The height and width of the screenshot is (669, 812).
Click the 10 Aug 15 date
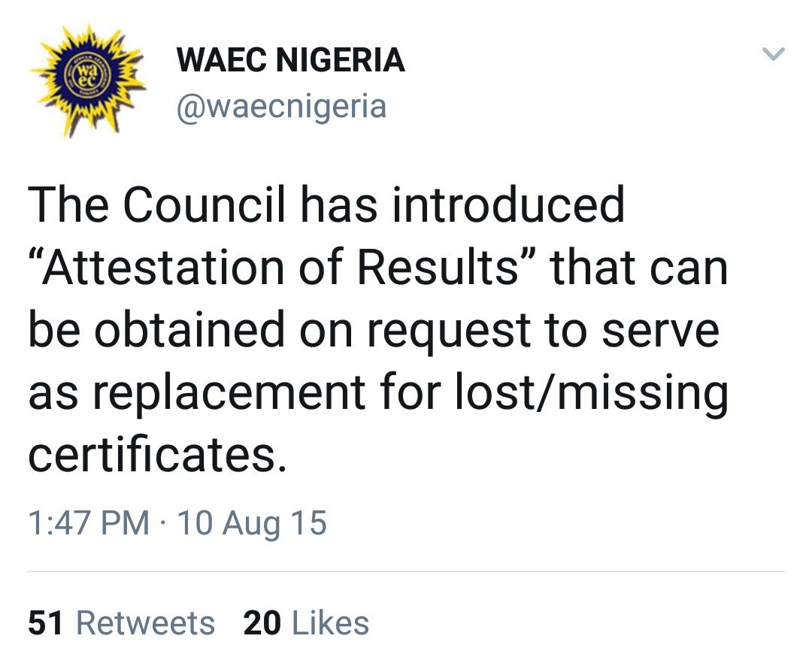click(x=252, y=522)
